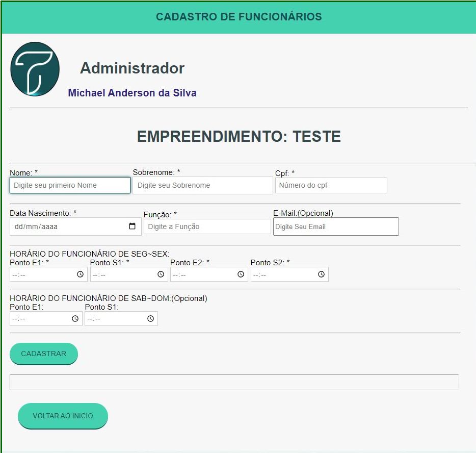The image size is (476, 453).
Task: Click the Michael Anderson da Silva name
Action: (x=132, y=93)
